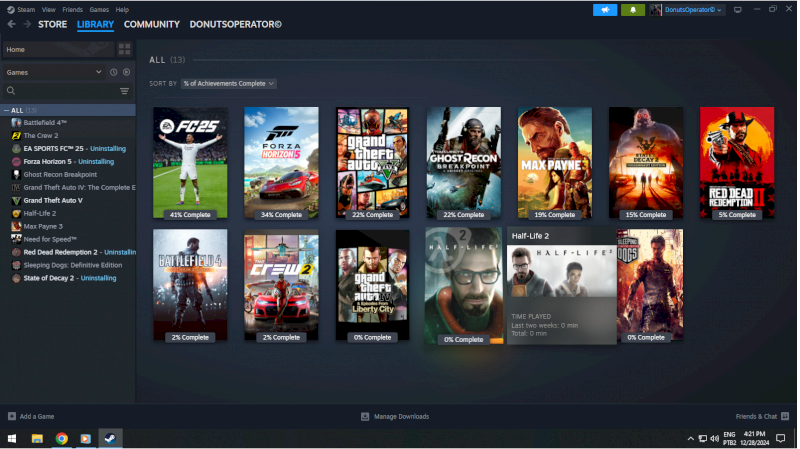Open the Help menu
This screenshot has height=449, width=800.
[122, 10]
